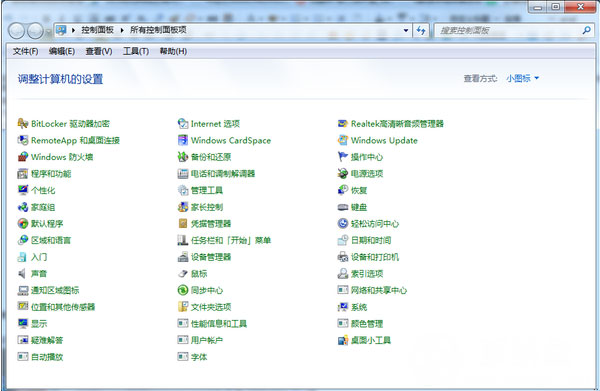Open the Realtek高清晰音频管理器 icon

[343, 124]
